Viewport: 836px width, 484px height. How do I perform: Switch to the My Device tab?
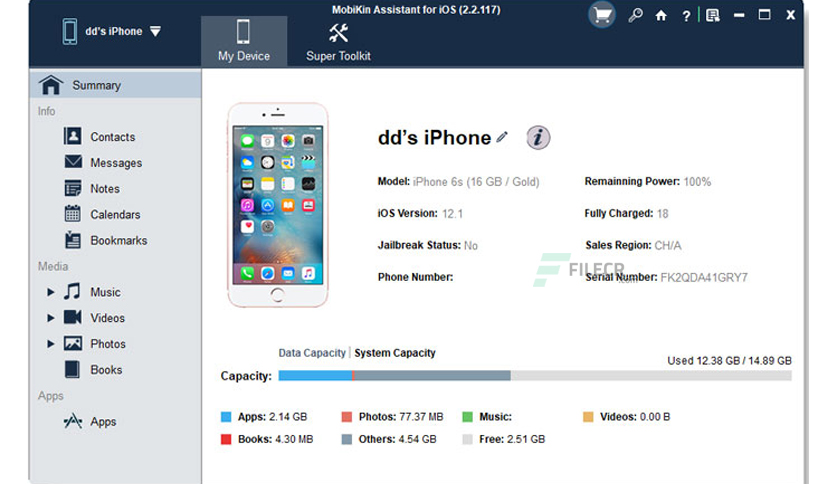[x=244, y=41]
